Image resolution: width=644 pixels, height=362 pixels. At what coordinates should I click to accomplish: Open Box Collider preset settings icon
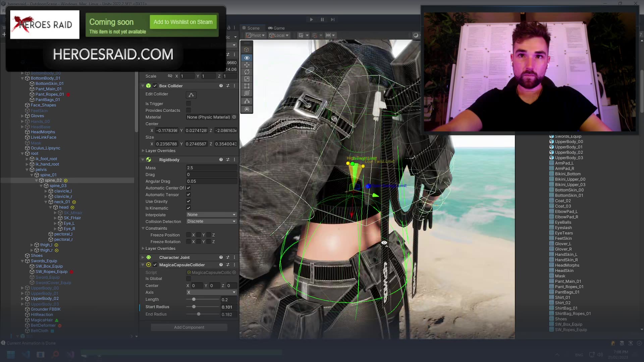(228, 86)
